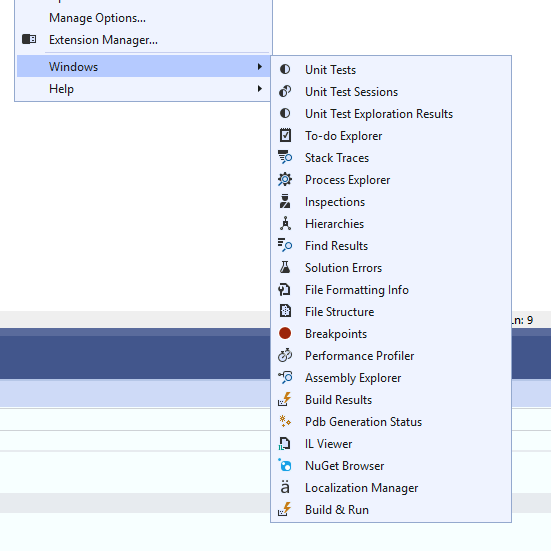
Task: Click the File Structure document icon
Action: click(x=285, y=311)
